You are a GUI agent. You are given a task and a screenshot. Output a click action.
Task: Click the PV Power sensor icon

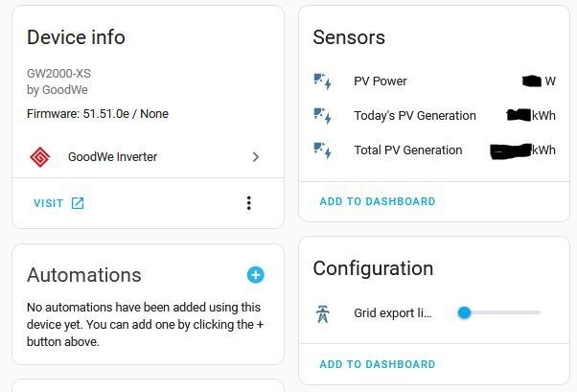coord(323,81)
